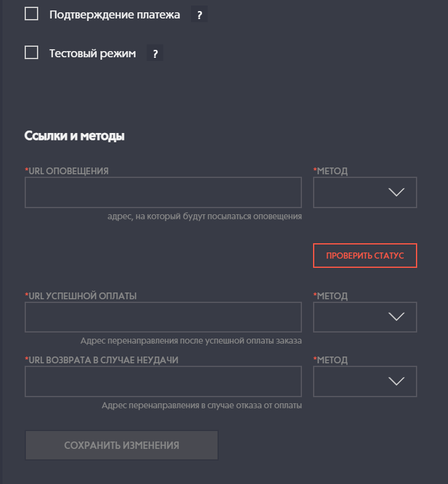448x484 pixels.
Task: Choose method for URL возврата в случае неудачи
Action: (365, 382)
